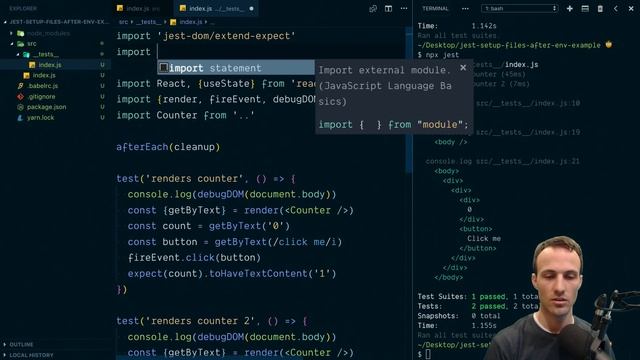The image size is (640, 360).
Task: Open the TERMINAL panel tab
Action: pyautogui.click(x=435, y=9)
